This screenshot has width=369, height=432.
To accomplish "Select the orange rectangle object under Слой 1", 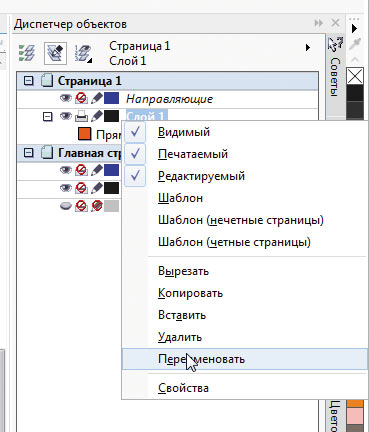I will (x=85, y=134).
